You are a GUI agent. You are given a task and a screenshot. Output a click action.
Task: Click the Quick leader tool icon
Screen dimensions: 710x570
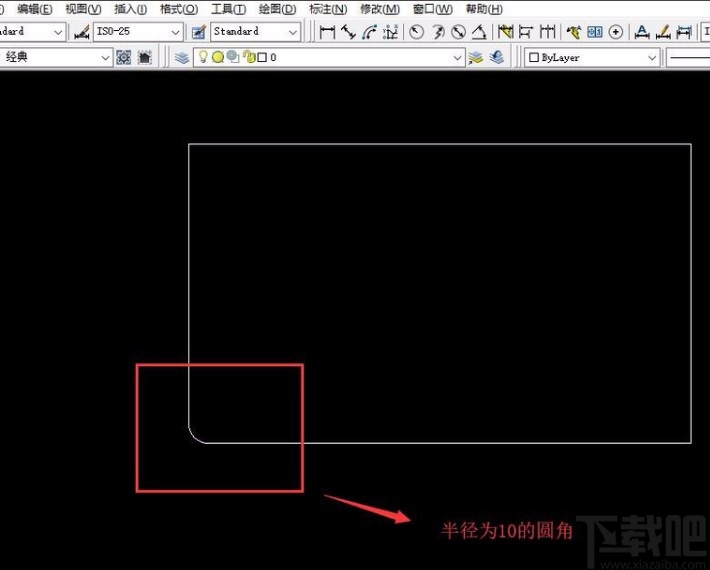[x=574, y=32]
